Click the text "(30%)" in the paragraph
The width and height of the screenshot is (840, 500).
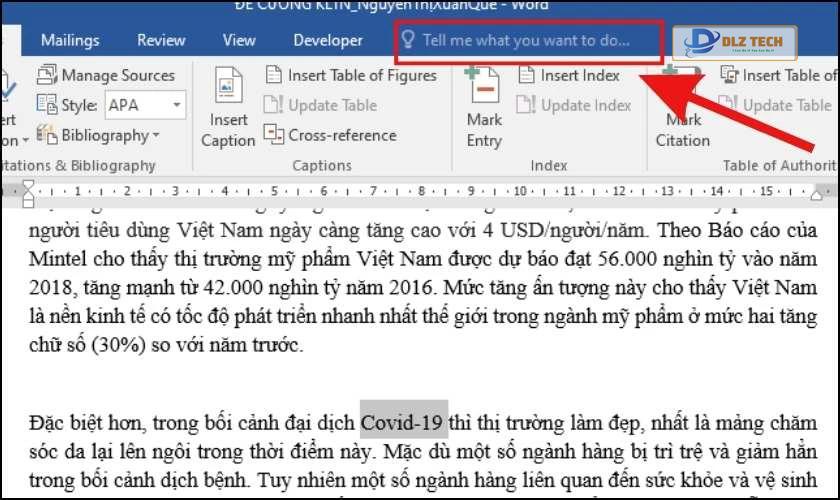pos(118,345)
